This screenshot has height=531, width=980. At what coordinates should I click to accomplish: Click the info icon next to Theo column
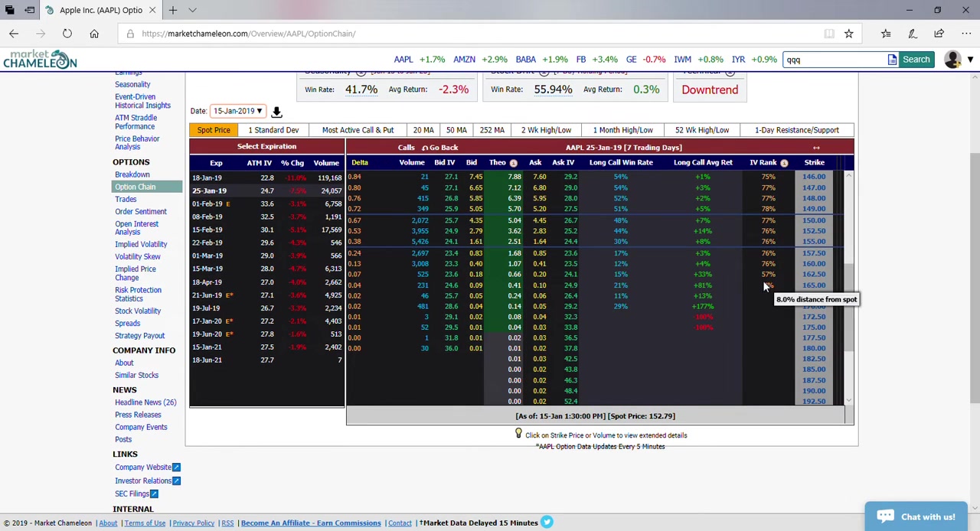coord(513,163)
